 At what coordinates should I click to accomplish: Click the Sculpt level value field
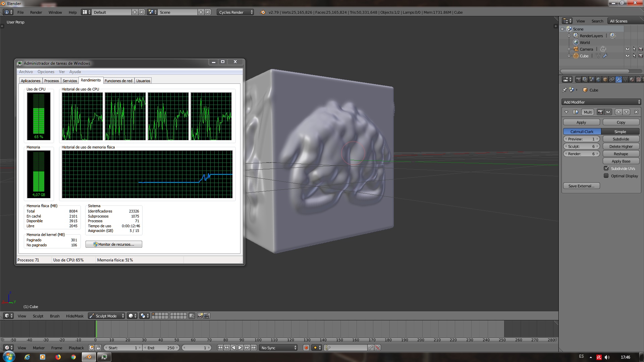581,146
